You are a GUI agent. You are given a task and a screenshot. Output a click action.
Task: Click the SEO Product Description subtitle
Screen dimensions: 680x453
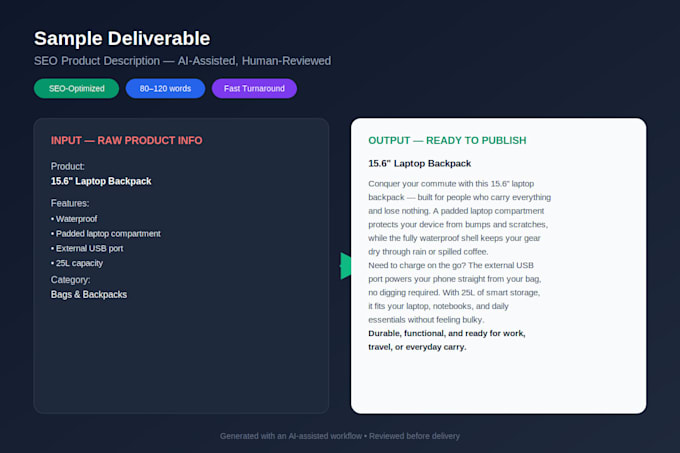[x=182, y=61]
